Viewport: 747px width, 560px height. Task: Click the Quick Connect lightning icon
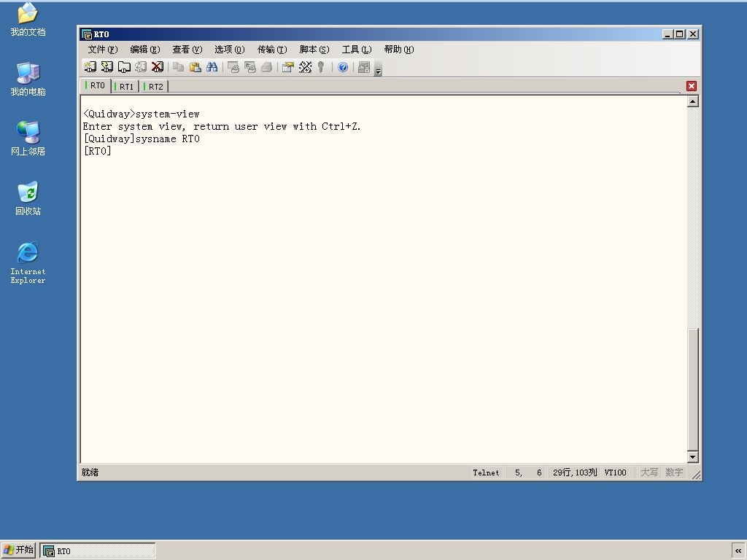(107, 67)
